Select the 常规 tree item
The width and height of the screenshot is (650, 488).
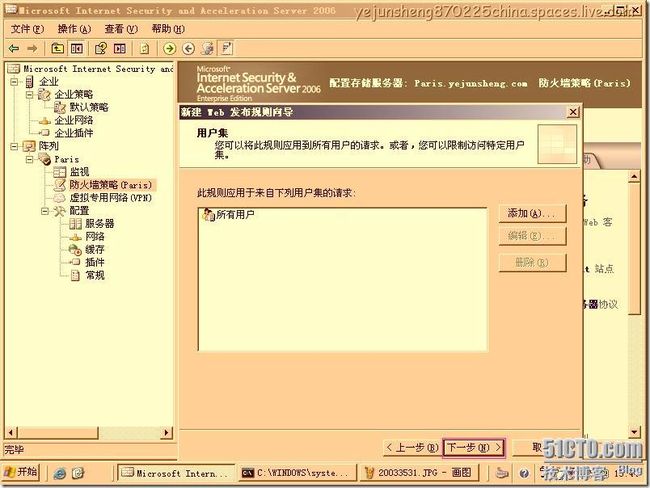95,275
